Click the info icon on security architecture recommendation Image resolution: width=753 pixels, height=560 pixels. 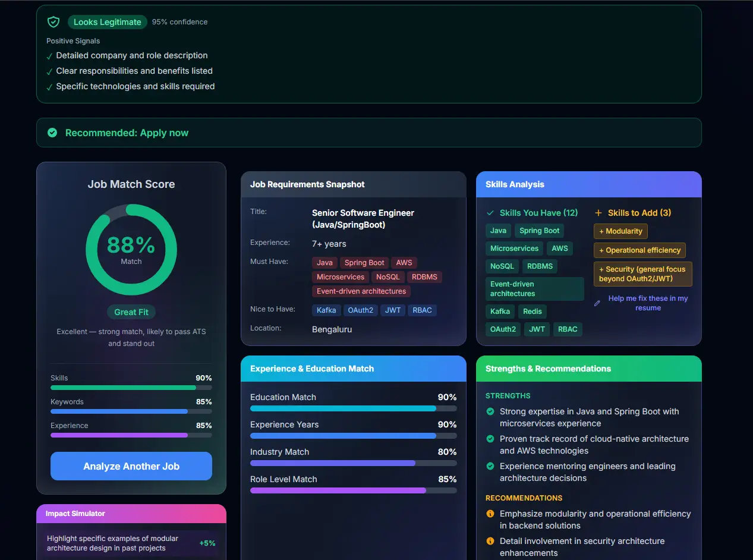coord(490,541)
